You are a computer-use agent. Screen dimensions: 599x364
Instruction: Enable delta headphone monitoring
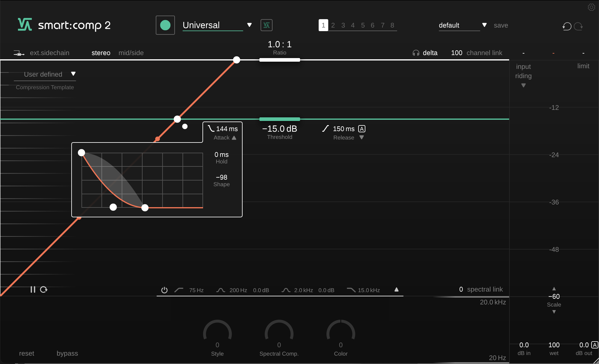tap(425, 53)
